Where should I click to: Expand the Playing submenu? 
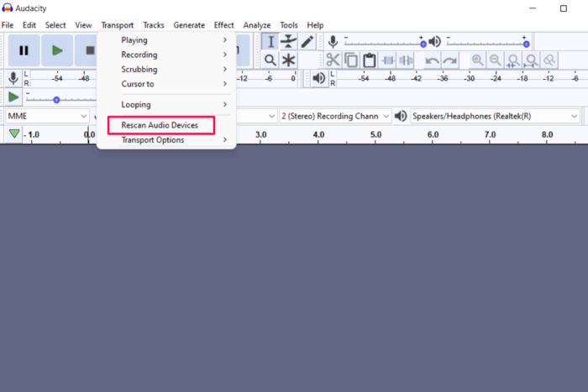click(x=166, y=40)
